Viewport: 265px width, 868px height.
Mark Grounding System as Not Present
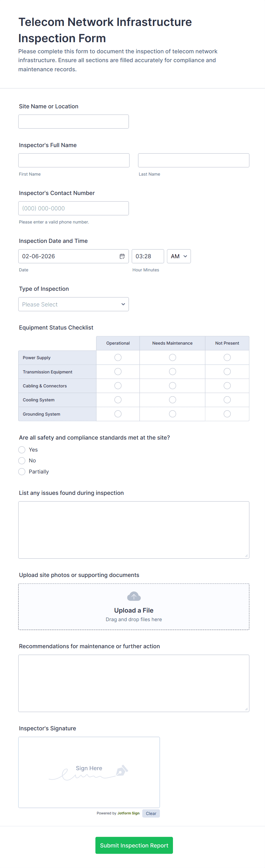pos(227,414)
